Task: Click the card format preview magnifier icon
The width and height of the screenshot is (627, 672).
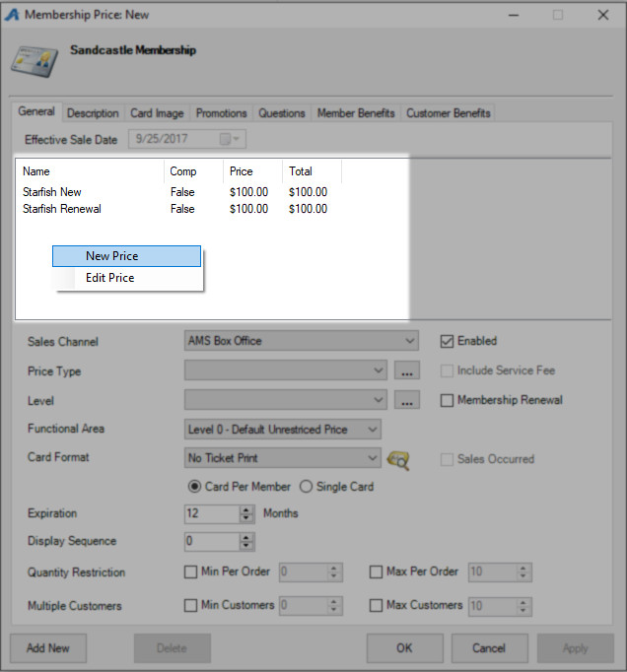Action: (398, 460)
